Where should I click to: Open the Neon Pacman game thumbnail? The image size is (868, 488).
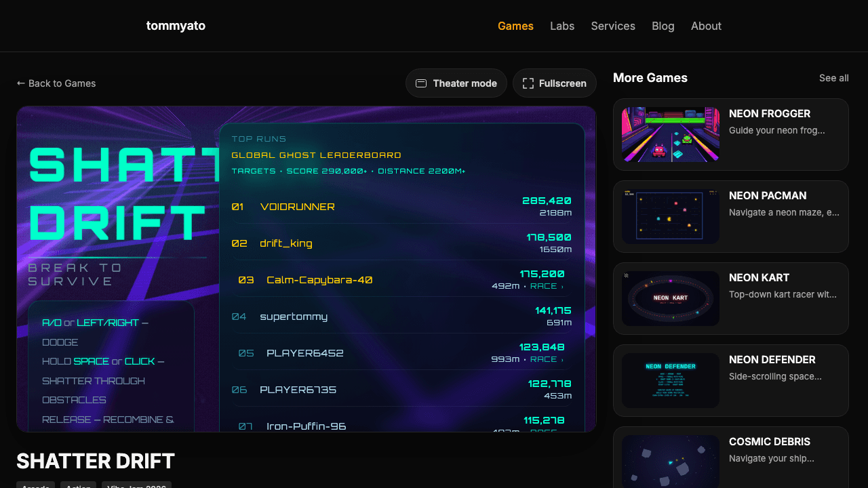click(x=671, y=216)
